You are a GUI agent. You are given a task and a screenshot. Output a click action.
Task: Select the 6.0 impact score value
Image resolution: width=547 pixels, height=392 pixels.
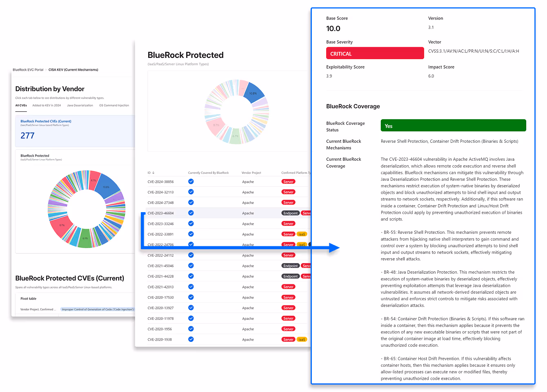(x=431, y=76)
